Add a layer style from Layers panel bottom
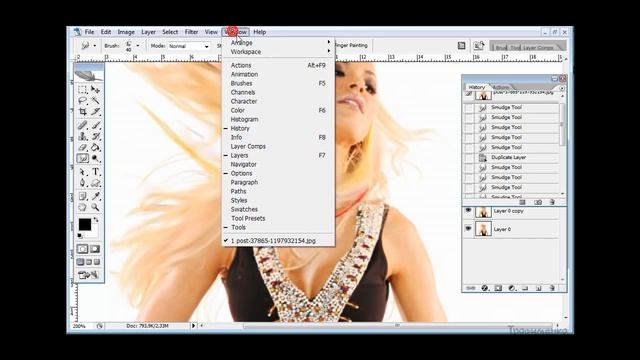The height and width of the screenshot is (360, 640). tap(484, 288)
